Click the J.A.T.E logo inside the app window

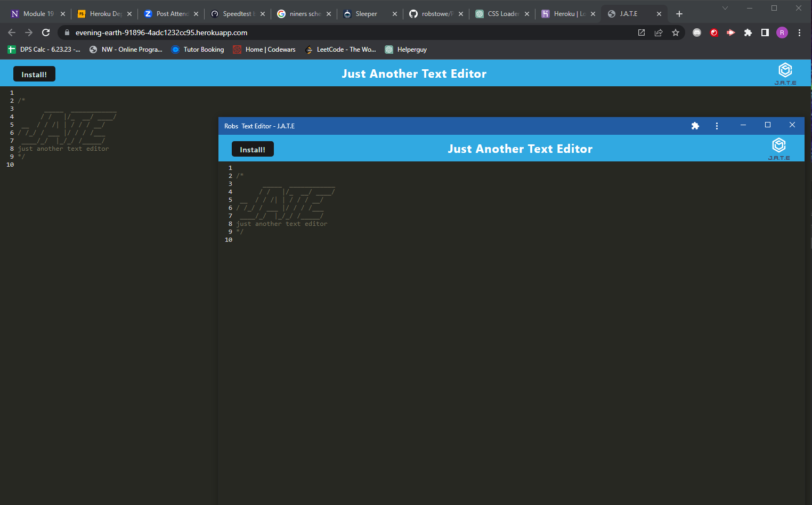click(x=778, y=145)
